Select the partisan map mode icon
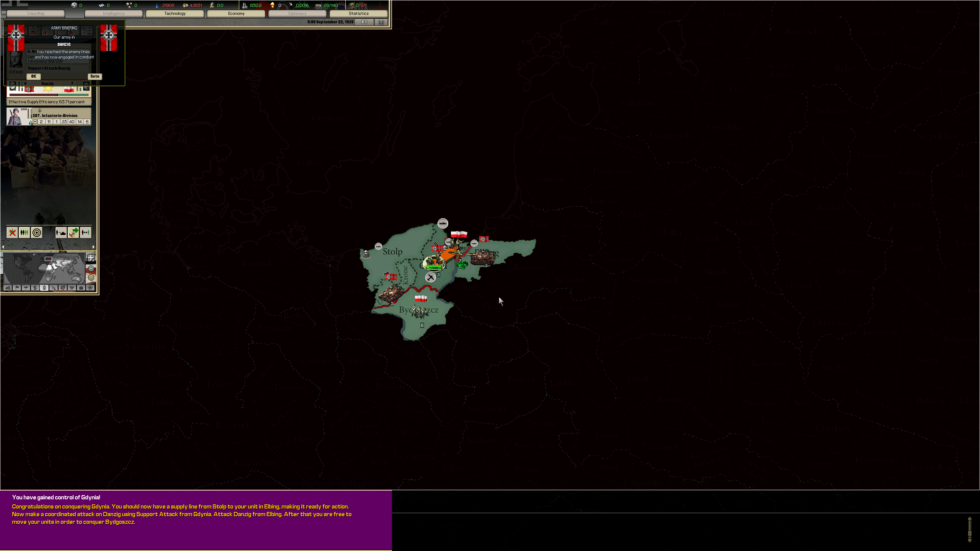This screenshot has width=980, height=551. [54, 288]
